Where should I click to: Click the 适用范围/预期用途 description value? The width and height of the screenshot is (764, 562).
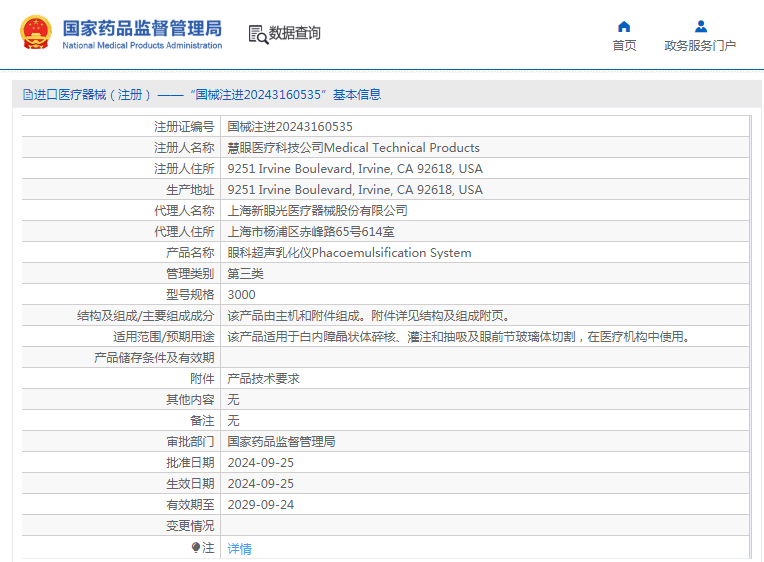458,336
